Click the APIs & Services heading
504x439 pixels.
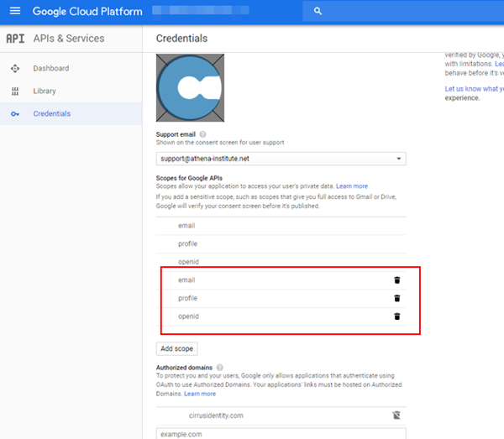point(69,39)
